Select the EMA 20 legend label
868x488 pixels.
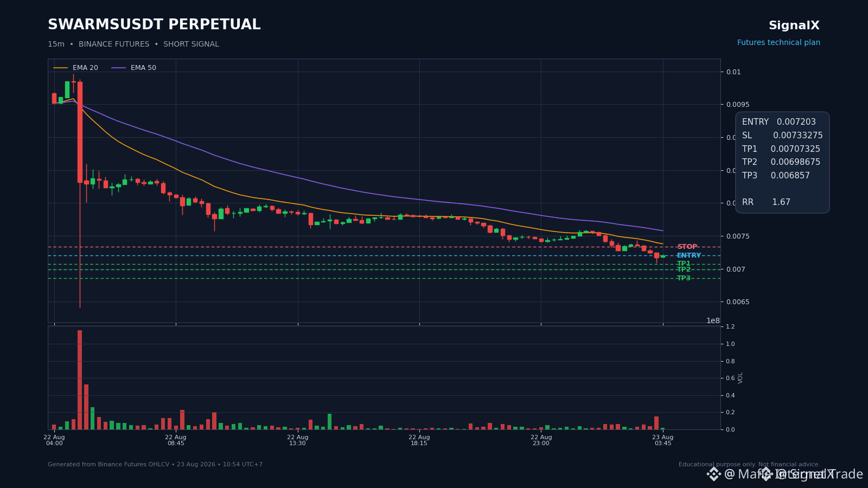point(85,68)
